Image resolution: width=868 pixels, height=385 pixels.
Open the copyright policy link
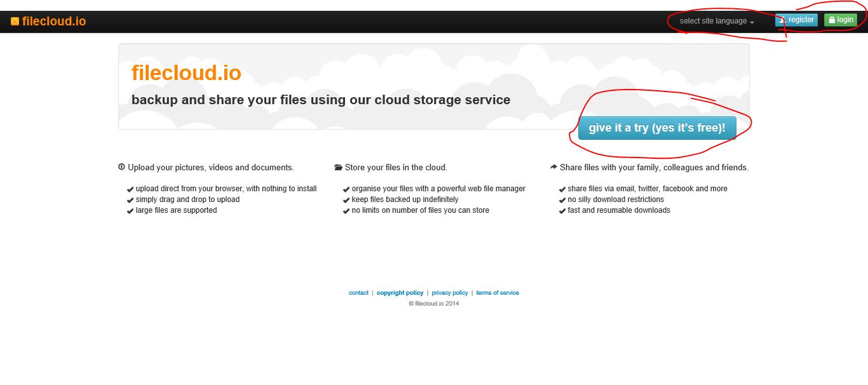point(400,293)
